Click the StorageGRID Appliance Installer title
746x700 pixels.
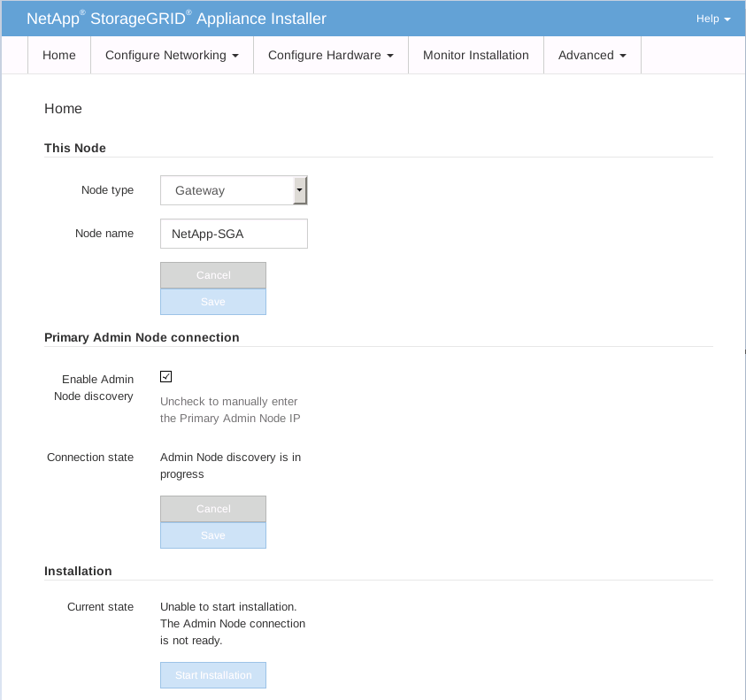(176, 19)
